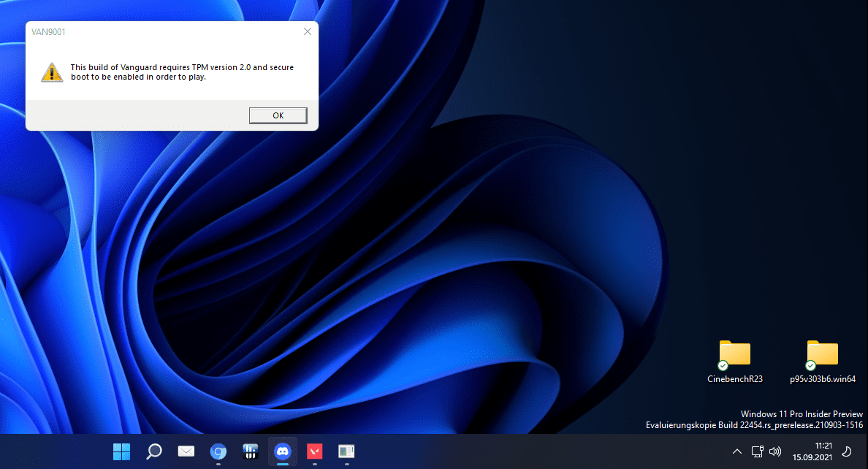Viewport: 868px width, 469px height.
Task: Switch to Discord in the taskbar
Action: click(282, 452)
